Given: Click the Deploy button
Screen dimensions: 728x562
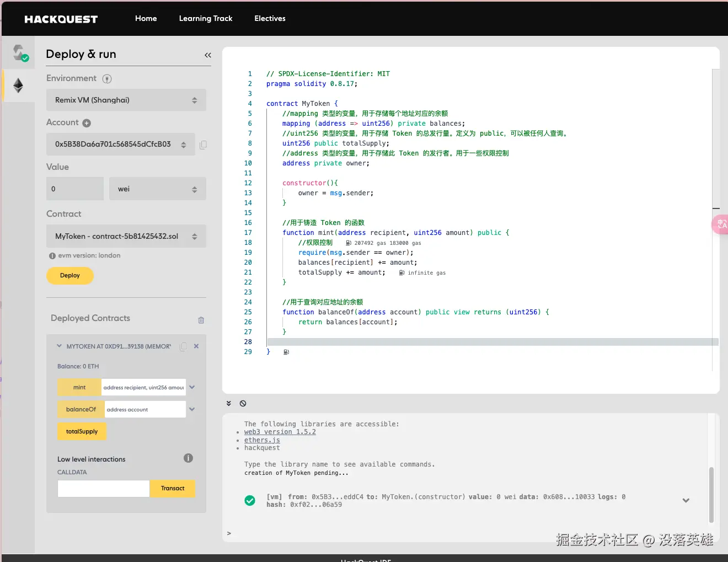Looking at the screenshot, I should coord(70,276).
